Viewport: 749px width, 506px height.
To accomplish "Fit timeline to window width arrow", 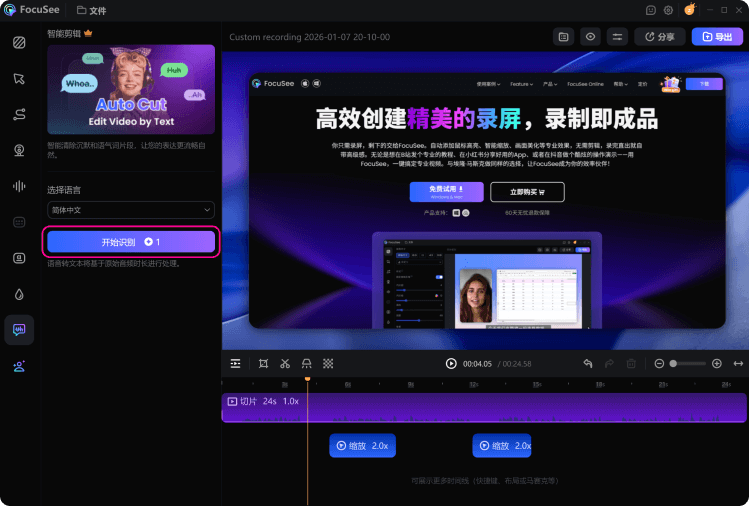I will point(738,364).
